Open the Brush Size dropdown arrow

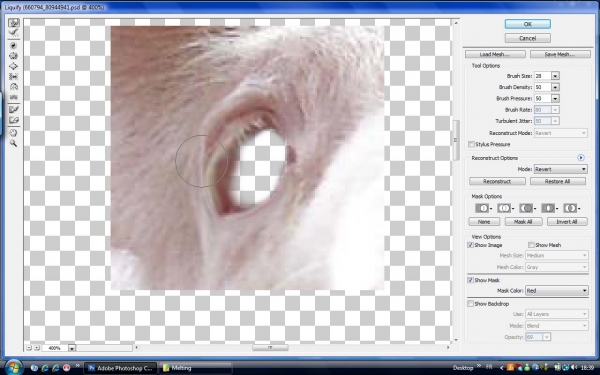point(555,76)
